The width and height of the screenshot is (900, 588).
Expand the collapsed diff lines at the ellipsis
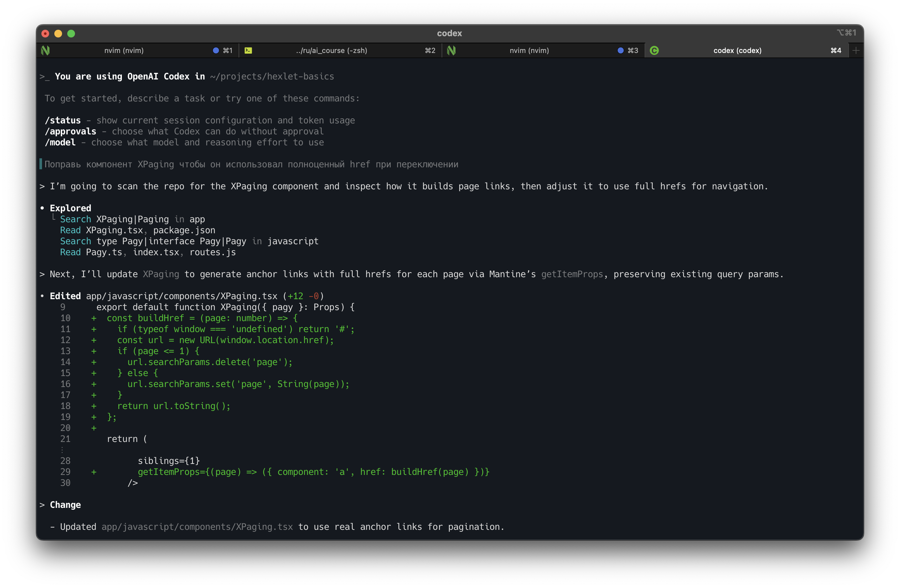coord(63,450)
